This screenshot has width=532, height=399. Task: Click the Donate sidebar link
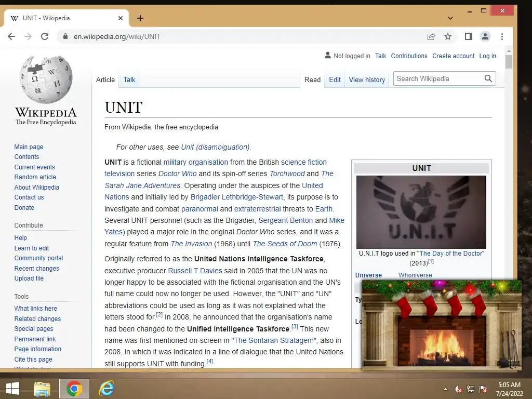coord(24,208)
